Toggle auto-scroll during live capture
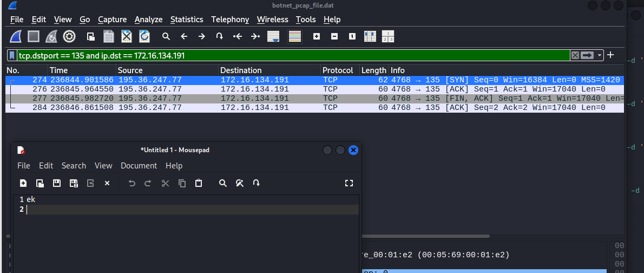Image resolution: width=644 pixels, height=273 pixels. [x=273, y=37]
